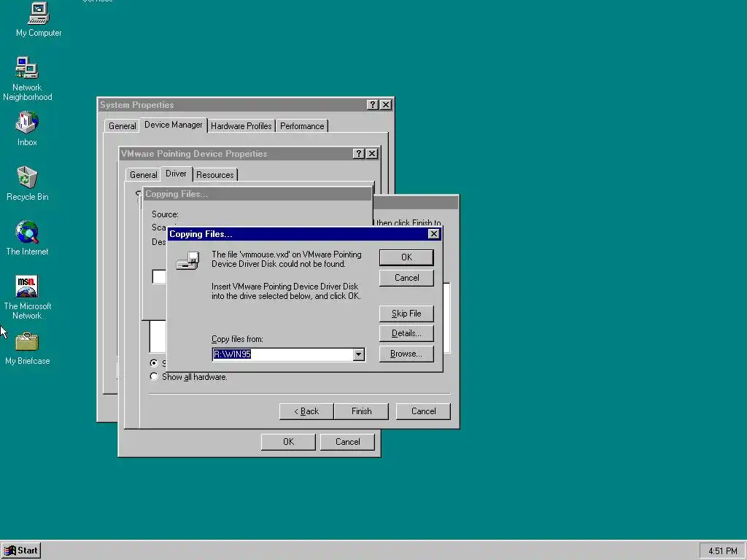Open the Hardware Profiles tab
Viewport: 747px width, 560px height.
coord(241,126)
